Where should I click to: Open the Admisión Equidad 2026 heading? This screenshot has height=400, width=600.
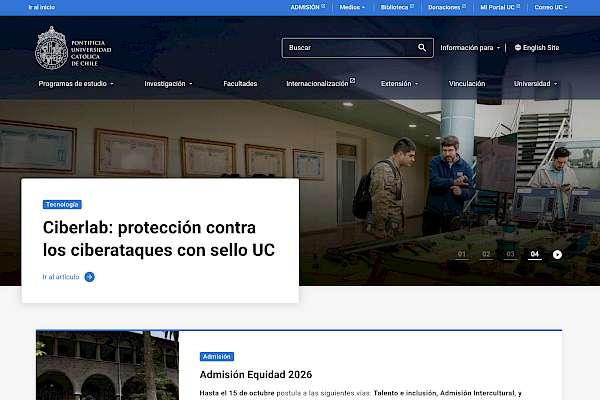pos(256,374)
